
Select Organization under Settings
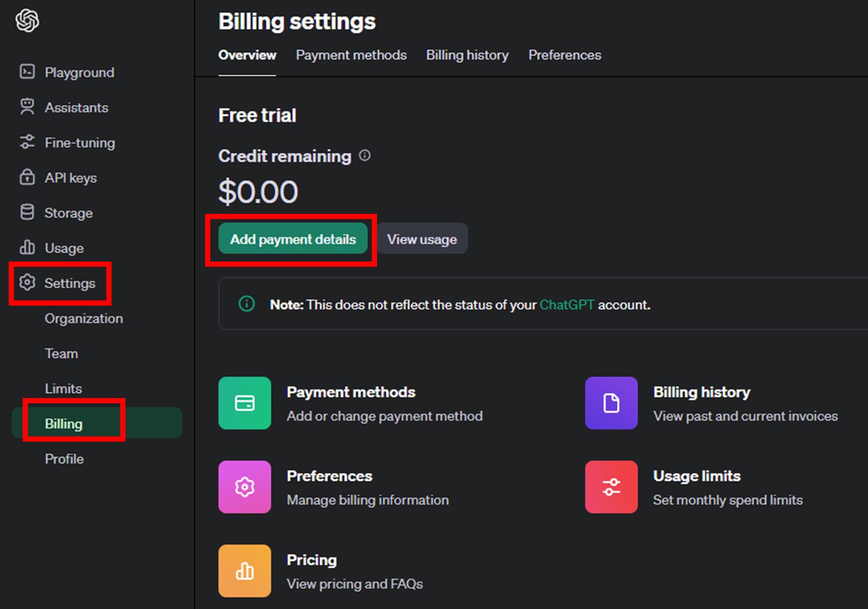(84, 318)
